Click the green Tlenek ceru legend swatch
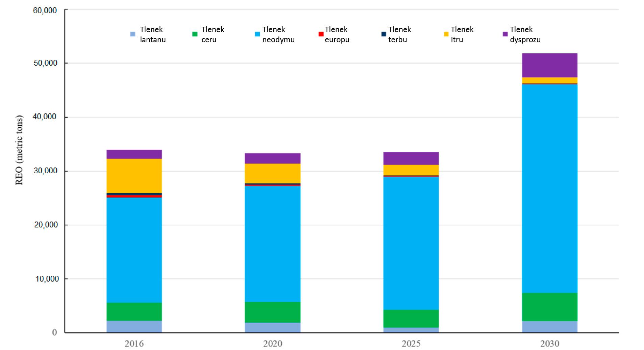Image resolution: width=644 pixels, height=350 pixels. [195, 34]
